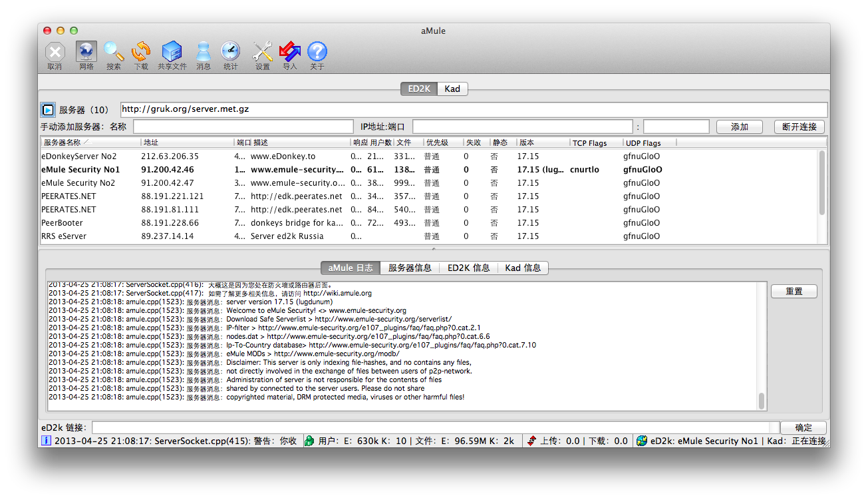Select the RRS eServer server row
This screenshot has width=868, height=500.
[x=429, y=236]
